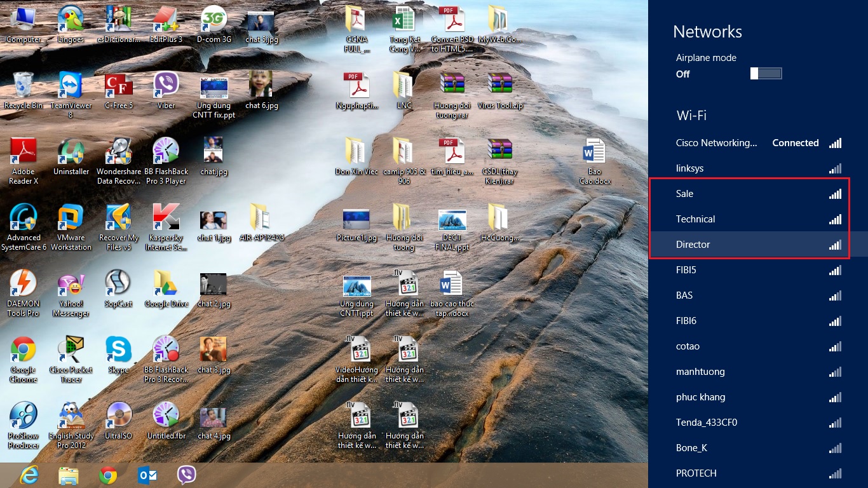The image size is (868, 488).
Task: Select the VMware Workstation shortcut
Action: 71,219
